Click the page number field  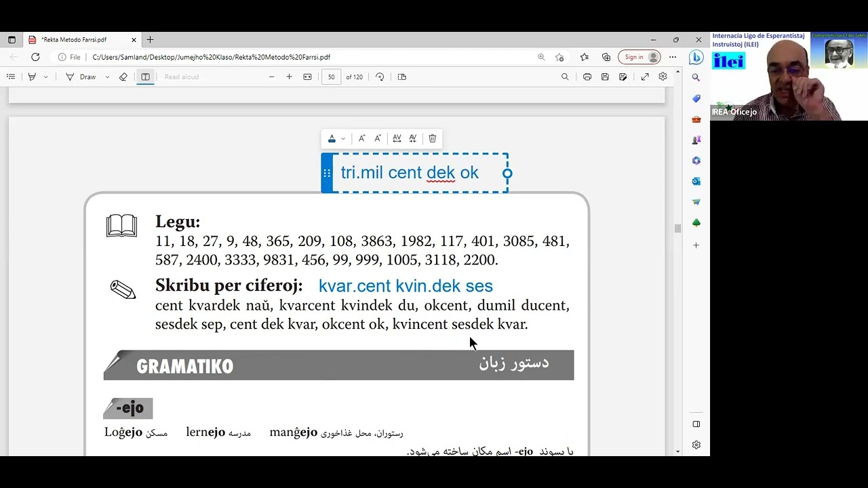point(331,77)
